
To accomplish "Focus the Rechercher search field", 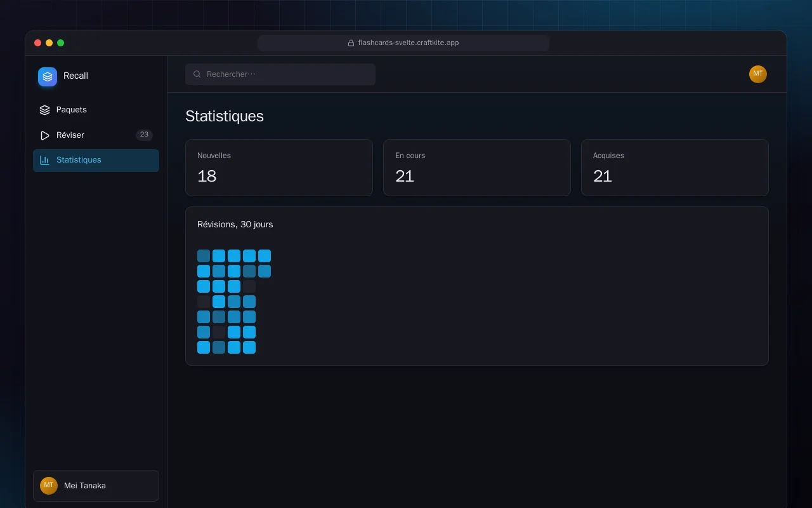I will click(x=280, y=74).
